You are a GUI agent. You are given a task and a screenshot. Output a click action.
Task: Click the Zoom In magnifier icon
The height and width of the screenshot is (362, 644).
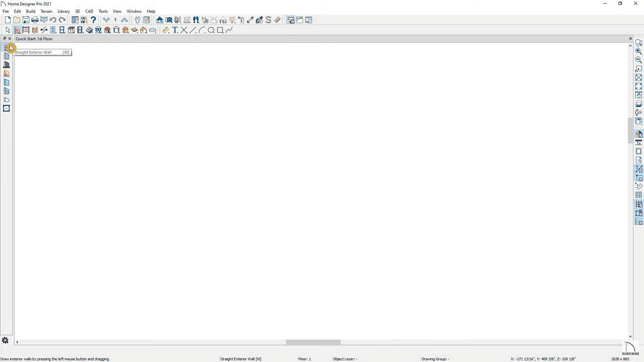click(x=638, y=52)
